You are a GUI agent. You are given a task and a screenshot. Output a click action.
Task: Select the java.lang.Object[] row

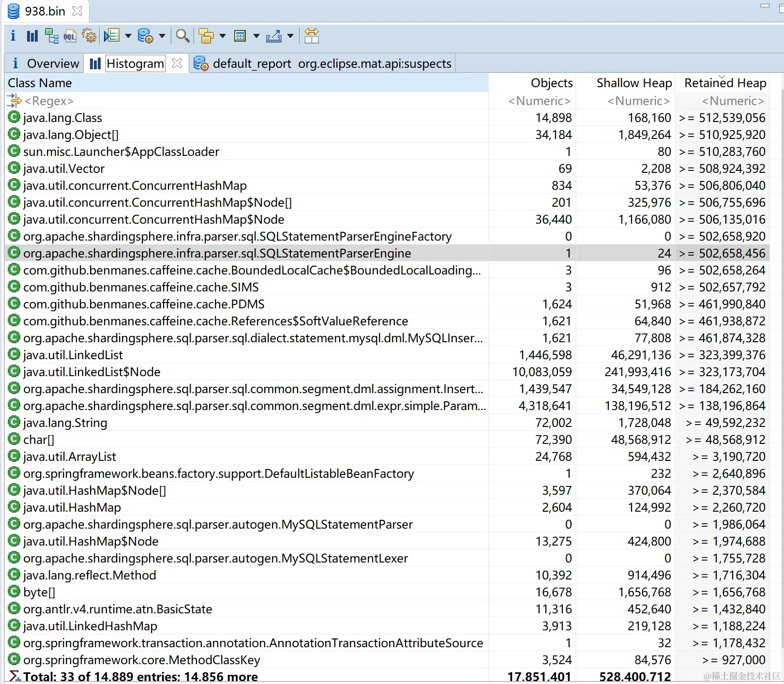(387, 135)
